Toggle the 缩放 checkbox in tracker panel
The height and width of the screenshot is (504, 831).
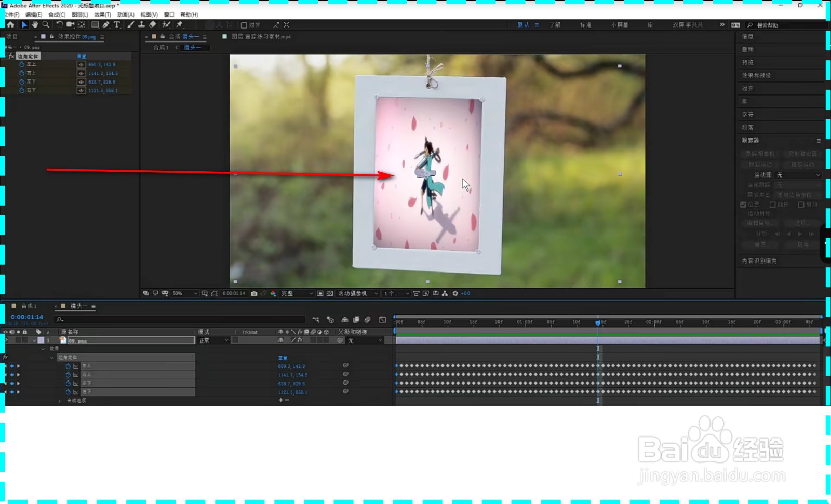(801, 205)
